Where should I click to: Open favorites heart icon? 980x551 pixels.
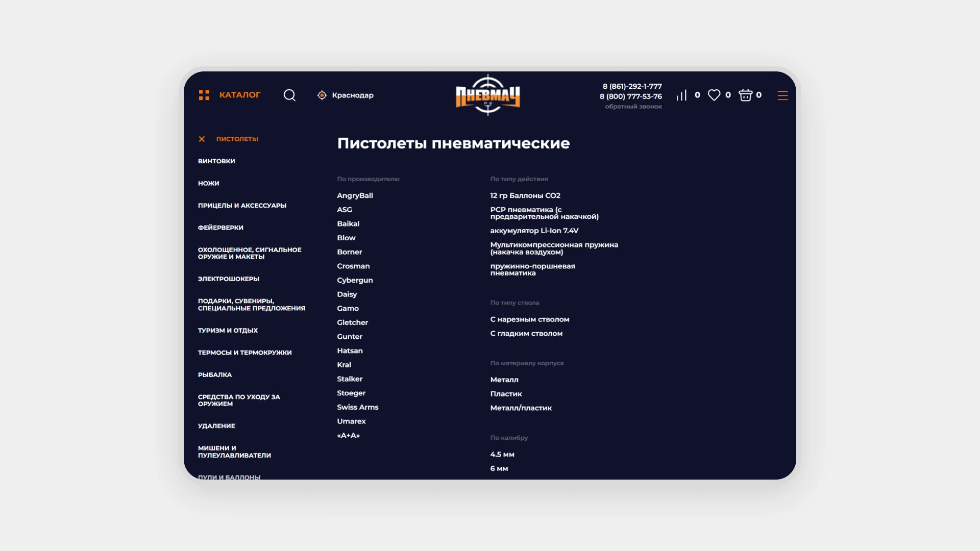click(x=714, y=95)
